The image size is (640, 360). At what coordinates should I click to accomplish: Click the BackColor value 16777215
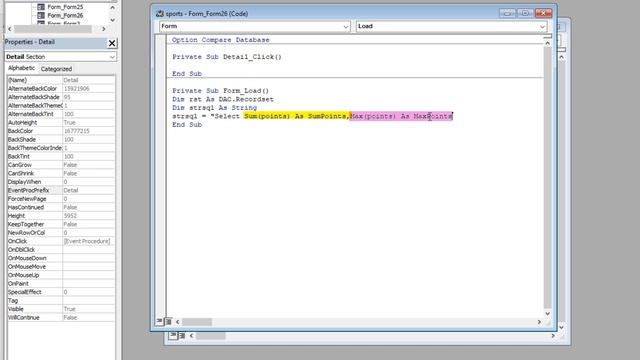[x=89, y=131]
